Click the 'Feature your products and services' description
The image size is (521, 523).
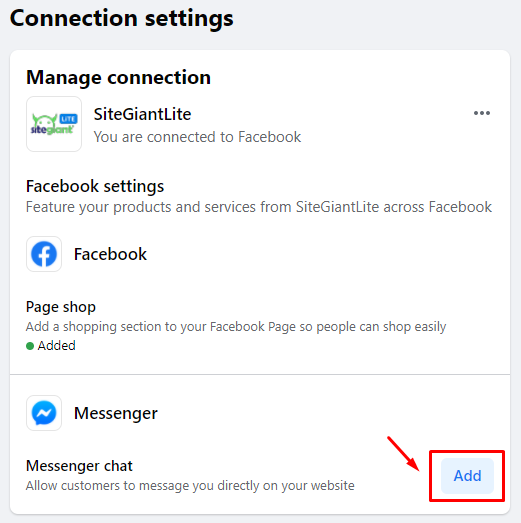pyautogui.click(x=259, y=207)
